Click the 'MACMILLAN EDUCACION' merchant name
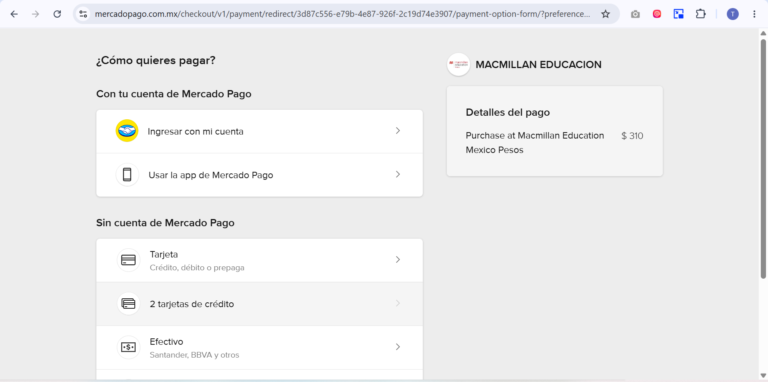The height and width of the screenshot is (382, 768). click(x=538, y=65)
